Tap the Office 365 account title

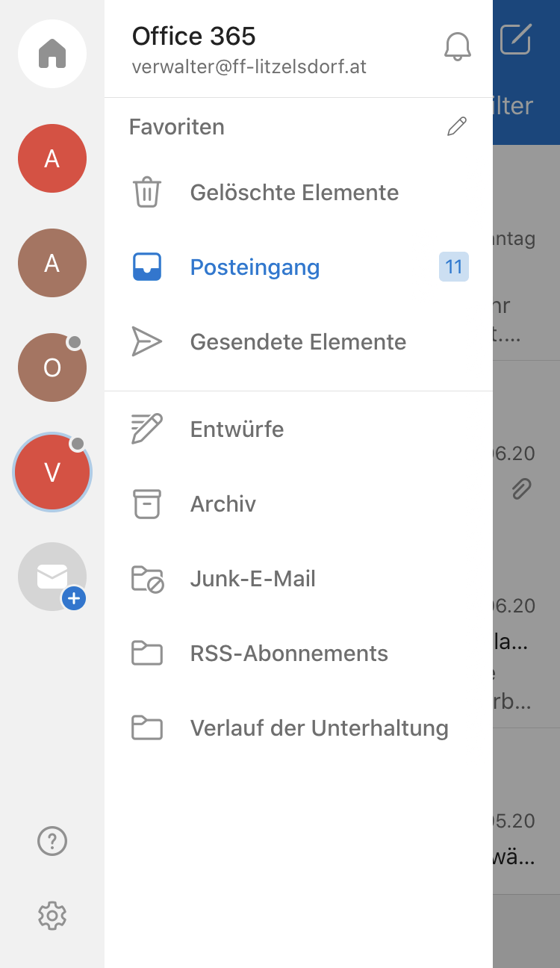click(x=194, y=36)
